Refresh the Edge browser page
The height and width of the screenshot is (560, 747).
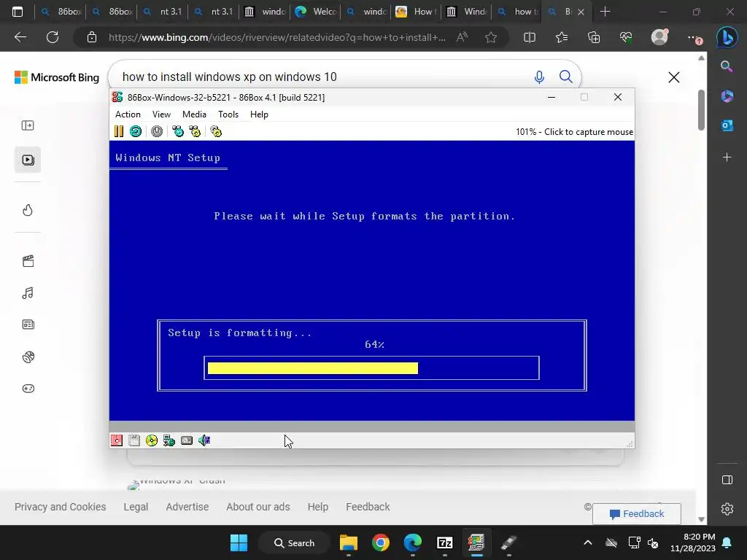[53, 37]
